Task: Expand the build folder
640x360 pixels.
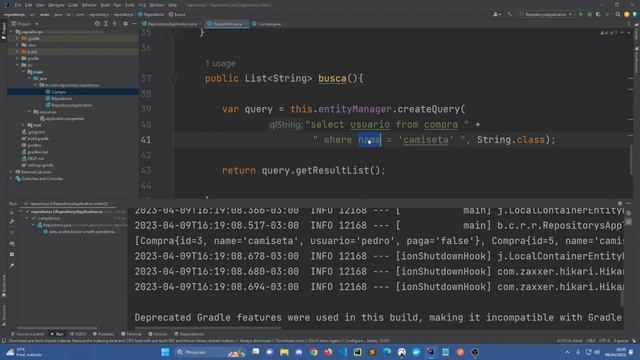Action: coord(18,52)
